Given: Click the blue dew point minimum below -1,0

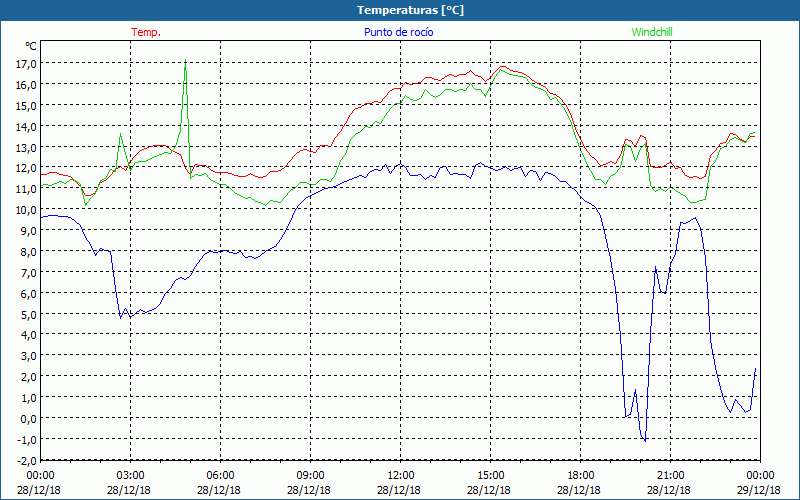Looking at the screenshot, I should click(645, 441).
